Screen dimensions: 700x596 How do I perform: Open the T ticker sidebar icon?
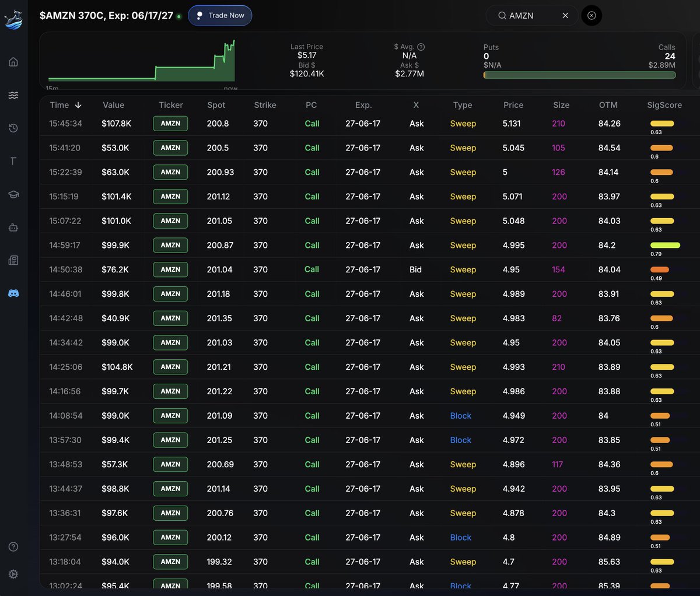click(13, 161)
